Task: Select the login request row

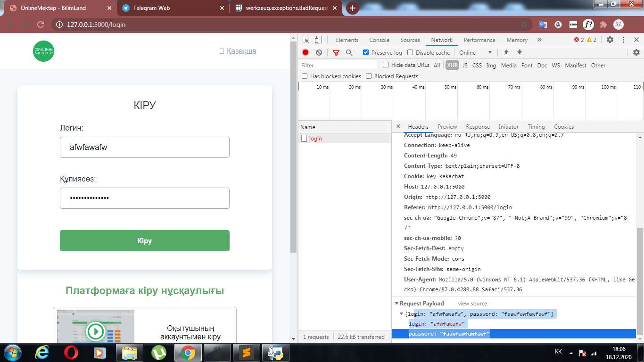Action: tap(345, 139)
